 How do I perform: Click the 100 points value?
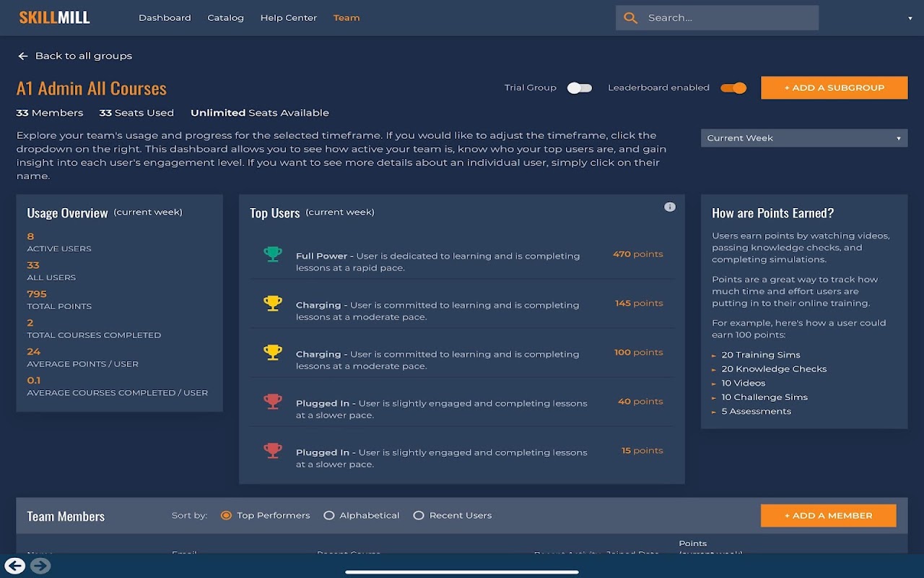coord(638,353)
